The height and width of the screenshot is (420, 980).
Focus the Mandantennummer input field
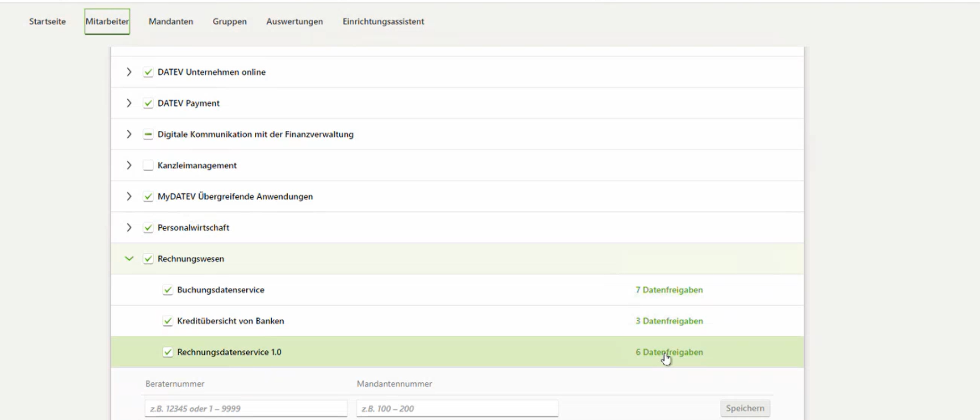point(457,408)
